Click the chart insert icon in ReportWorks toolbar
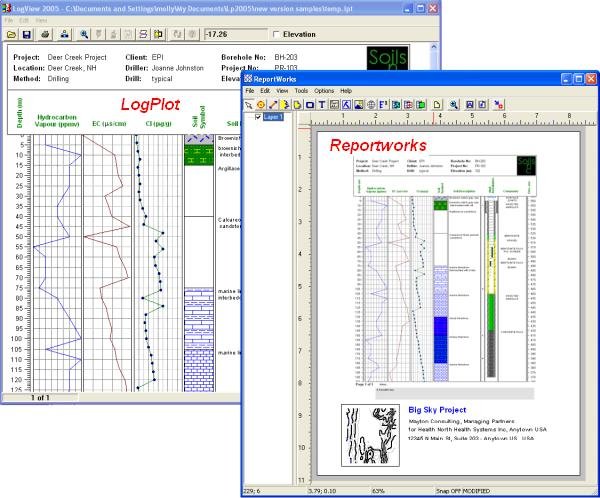600x498 pixels. [334, 104]
